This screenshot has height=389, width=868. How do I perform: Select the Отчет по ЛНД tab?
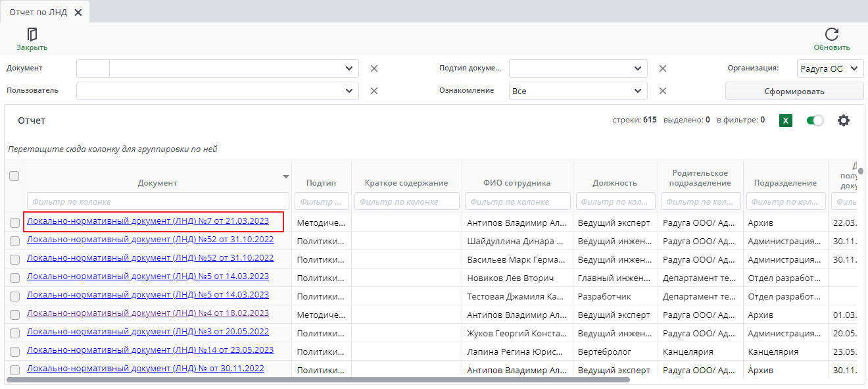coord(38,12)
